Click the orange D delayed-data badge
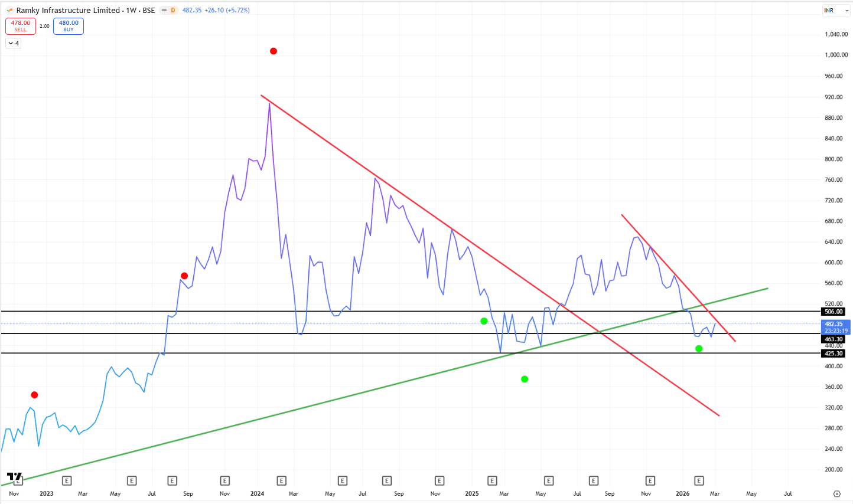This screenshot has height=504, width=853. pyautogui.click(x=173, y=10)
